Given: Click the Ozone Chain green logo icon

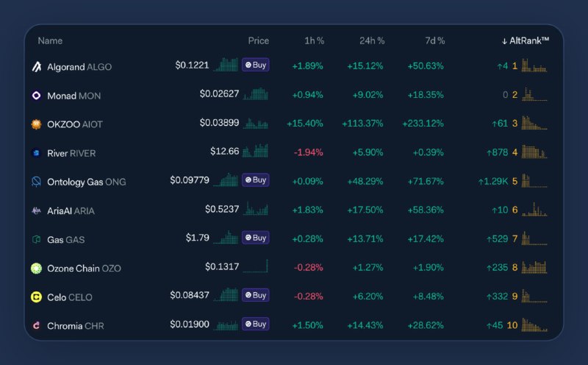Looking at the screenshot, I should point(36,268).
